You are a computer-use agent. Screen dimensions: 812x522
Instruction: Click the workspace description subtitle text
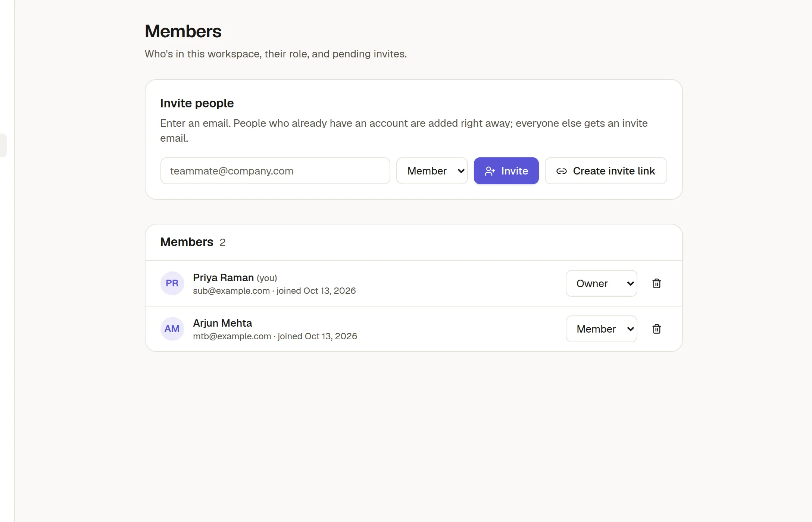pos(276,54)
